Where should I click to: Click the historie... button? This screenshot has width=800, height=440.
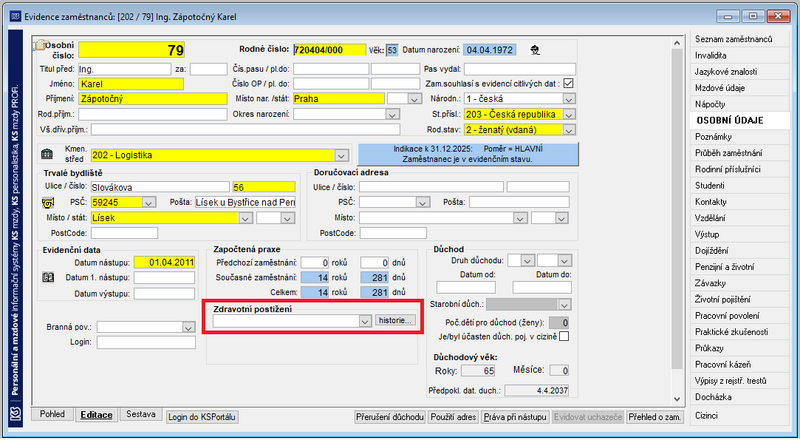395,321
